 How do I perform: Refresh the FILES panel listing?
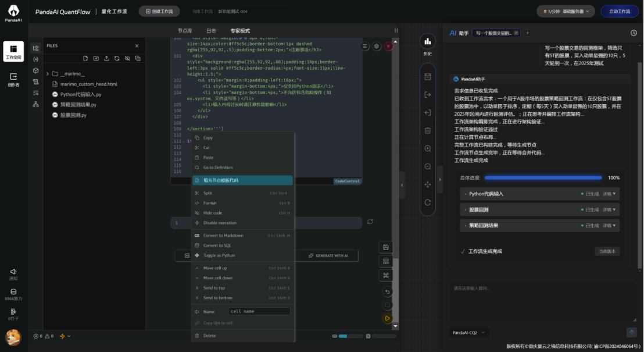[117, 58]
